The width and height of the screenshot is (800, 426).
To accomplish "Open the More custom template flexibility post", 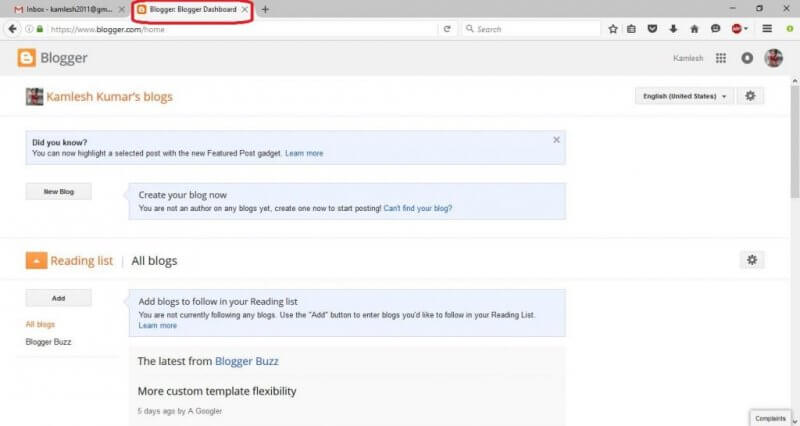I will pos(217,391).
